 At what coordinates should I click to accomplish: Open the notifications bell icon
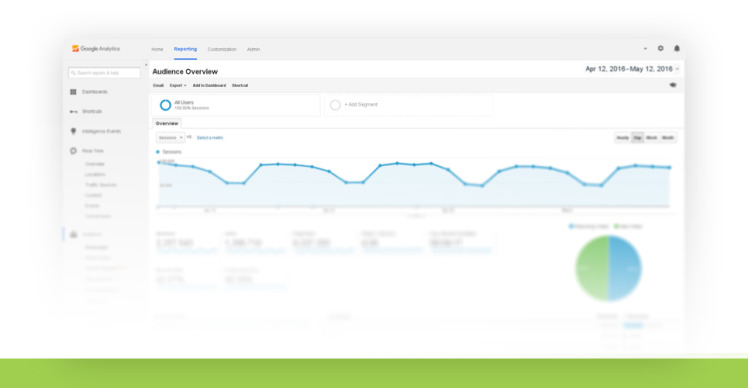[676, 48]
